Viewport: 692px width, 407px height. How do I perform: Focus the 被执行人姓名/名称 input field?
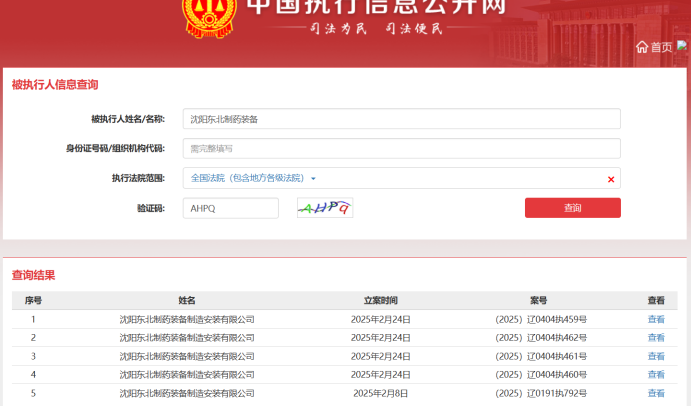(x=402, y=119)
